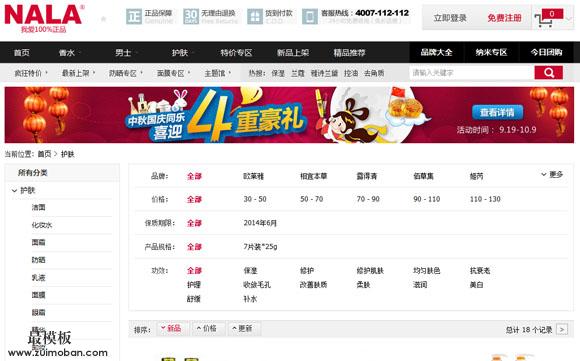580x361 pixels.
Task: Go to 首页 in the main nav
Action: click(x=21, y=53)
